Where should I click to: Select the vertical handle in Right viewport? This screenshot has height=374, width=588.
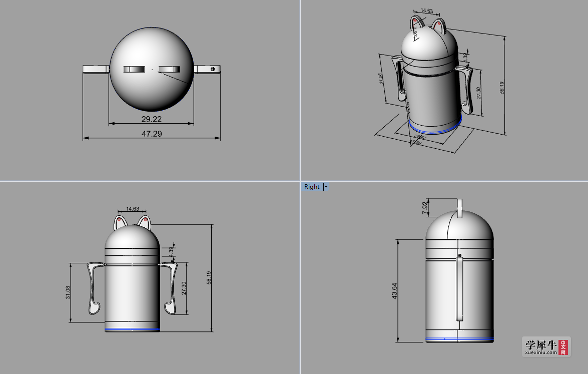tap(459, 288)
